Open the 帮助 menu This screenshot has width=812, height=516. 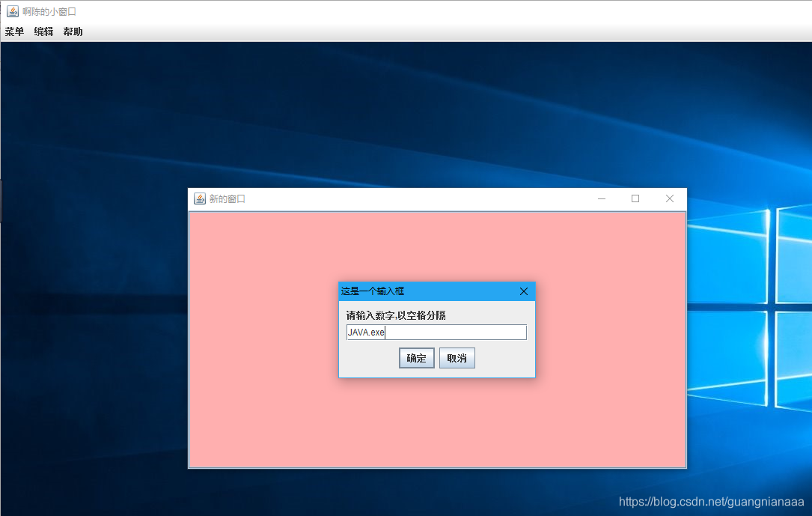point(73,31)
